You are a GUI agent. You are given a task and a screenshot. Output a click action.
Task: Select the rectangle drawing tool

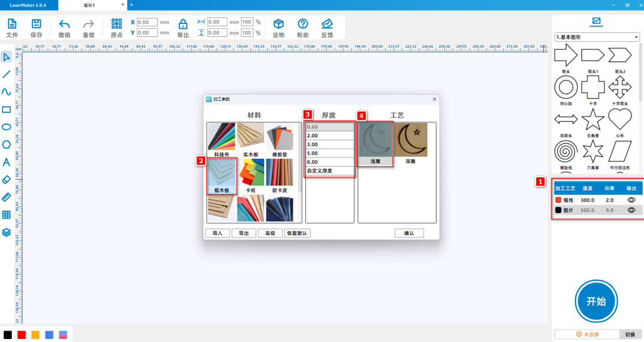point(7,109)
